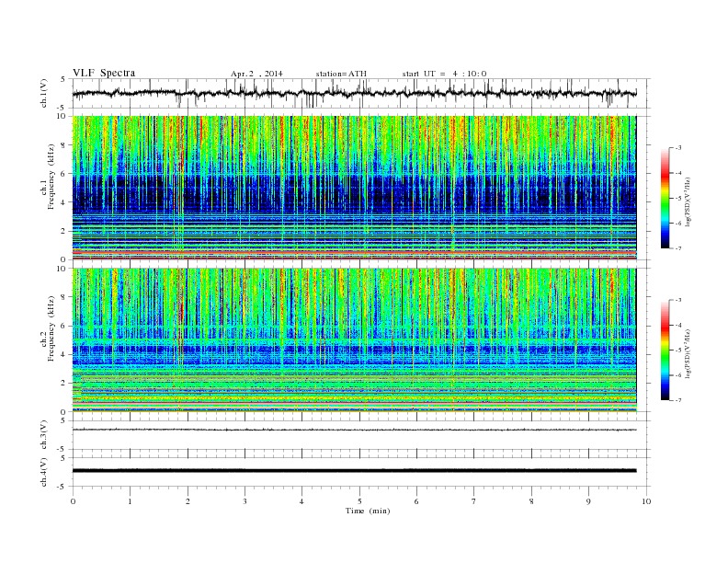Click time axis tick label "10" at right end

tap(646, 501)
